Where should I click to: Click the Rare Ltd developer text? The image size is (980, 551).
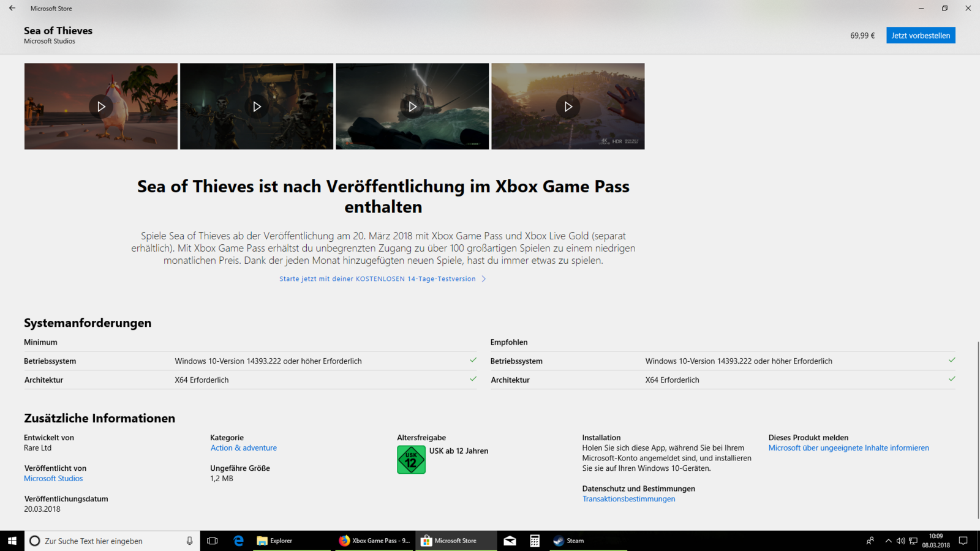coord(38,448)
